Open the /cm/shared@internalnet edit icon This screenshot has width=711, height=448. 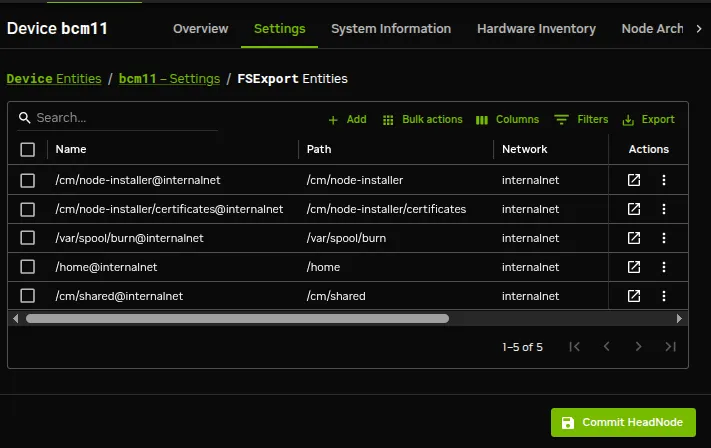tap(633, 296)
